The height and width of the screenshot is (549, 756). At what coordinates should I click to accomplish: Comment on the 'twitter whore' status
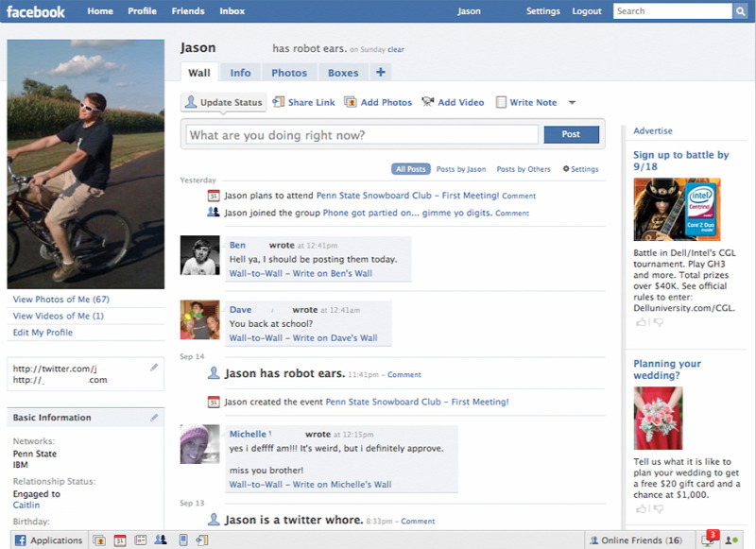[418, 521]
